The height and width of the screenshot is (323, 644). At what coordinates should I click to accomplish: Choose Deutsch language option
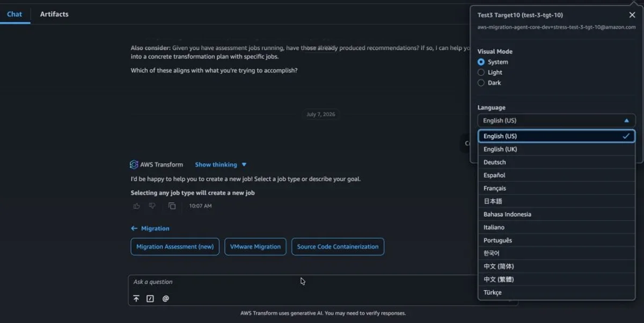tap(557, 162)
